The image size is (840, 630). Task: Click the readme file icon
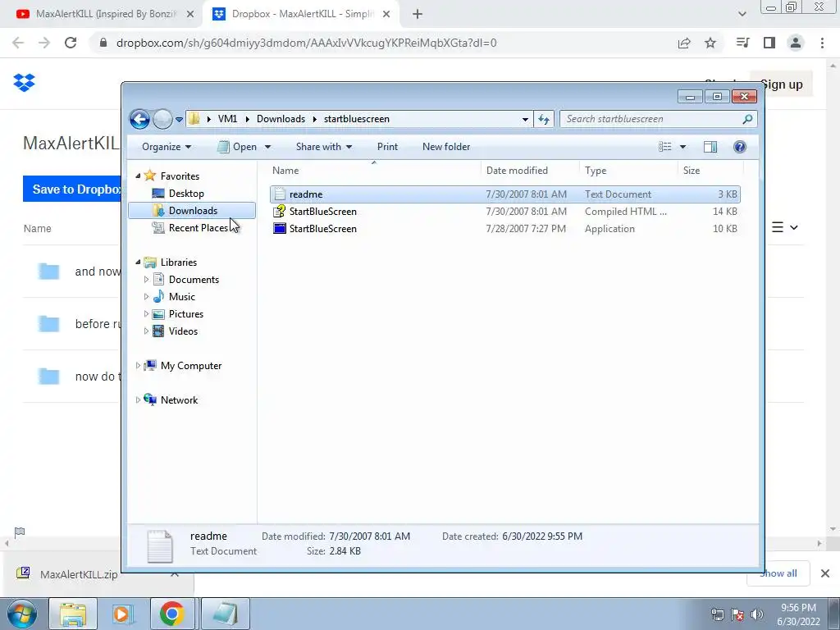tap(280, 194)
